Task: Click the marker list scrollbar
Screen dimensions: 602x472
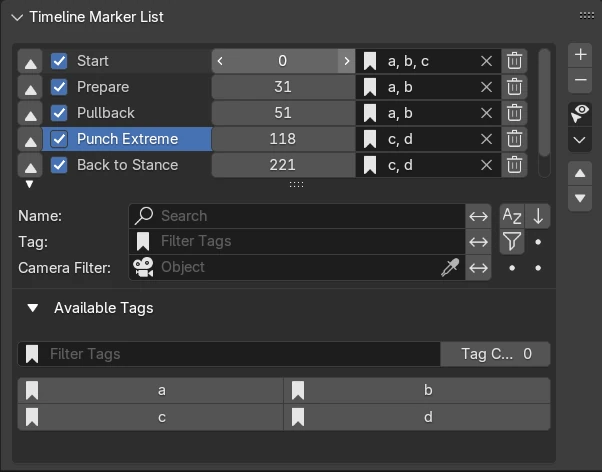Action: click(x=544, y=103)
